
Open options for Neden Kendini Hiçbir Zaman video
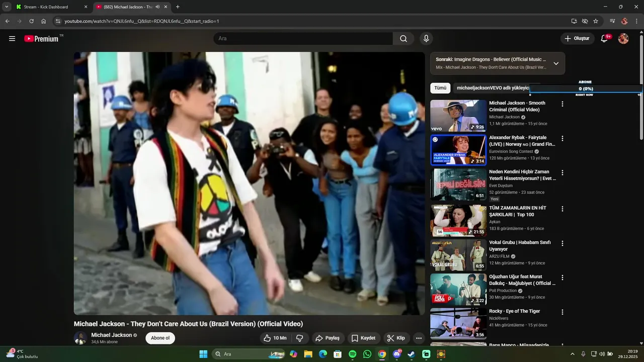point(562,172)
